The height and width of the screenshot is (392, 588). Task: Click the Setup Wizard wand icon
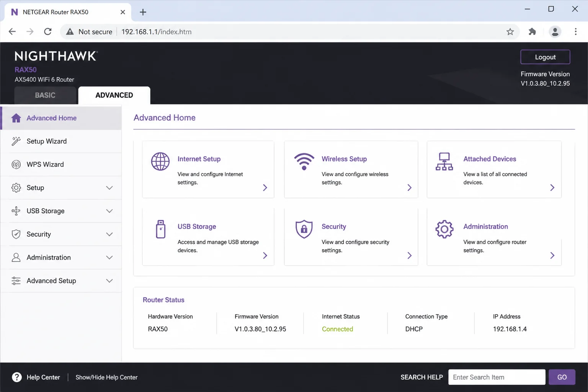(16, 141)
